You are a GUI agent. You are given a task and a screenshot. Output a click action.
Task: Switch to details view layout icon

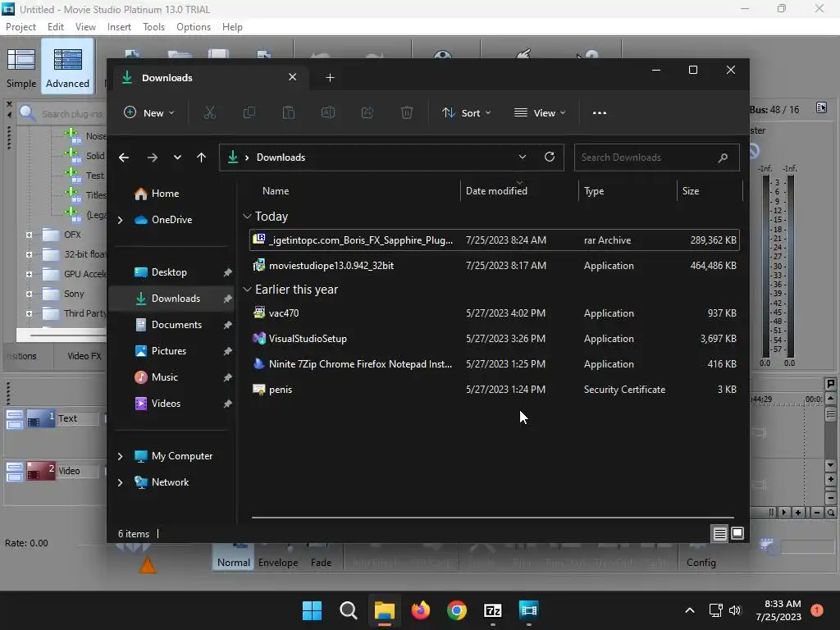719,533
